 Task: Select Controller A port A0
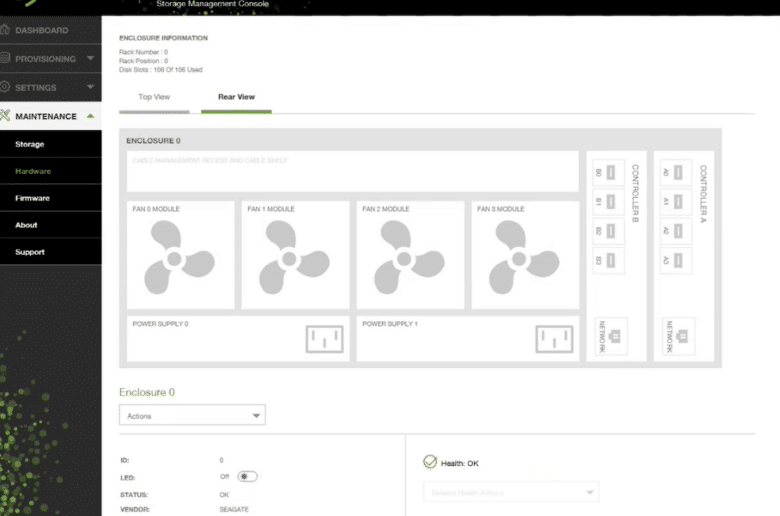(x=676, y=173)
